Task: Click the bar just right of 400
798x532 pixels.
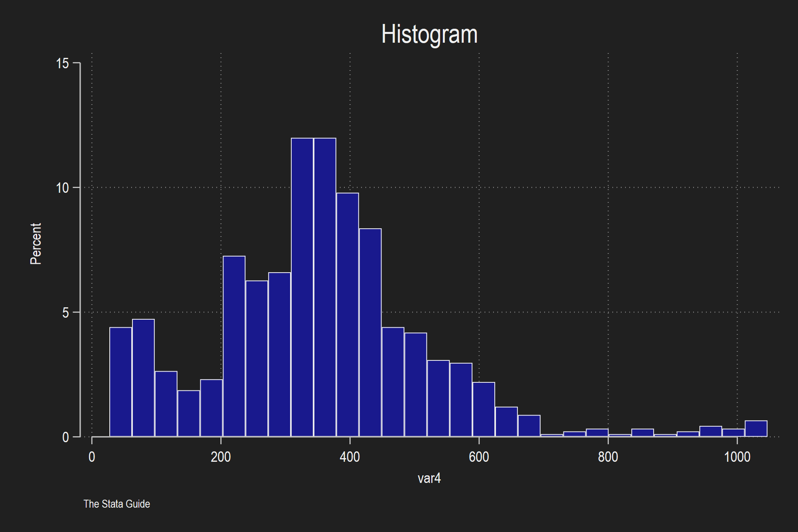Action: (370, 332)
